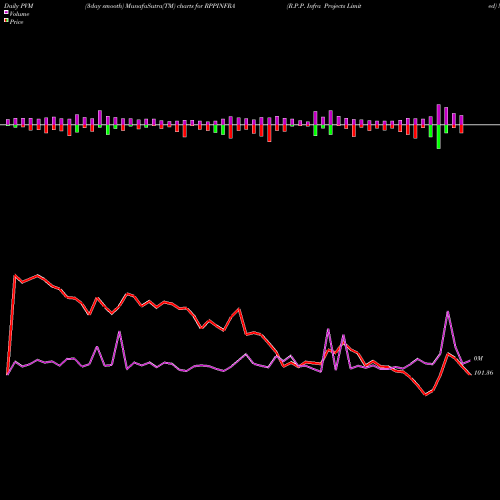
Task: Click the 'Price' legend label
Action: pyautogui.click(x=16, y=22)
